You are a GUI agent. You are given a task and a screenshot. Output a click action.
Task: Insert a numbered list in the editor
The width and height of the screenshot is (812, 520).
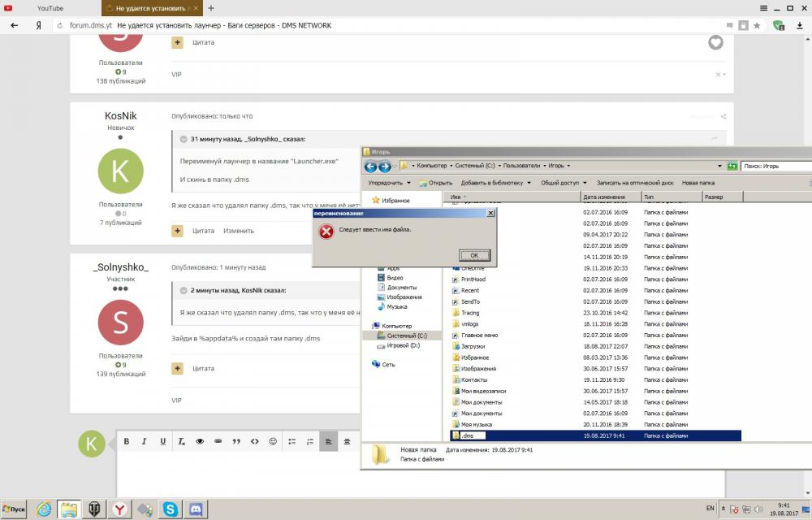click(310, 441)
